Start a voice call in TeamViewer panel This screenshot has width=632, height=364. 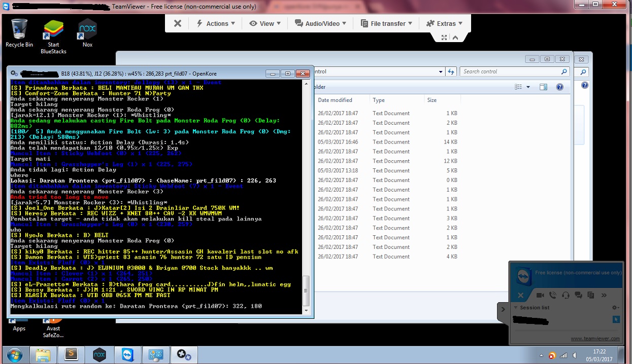coord(553,295)
